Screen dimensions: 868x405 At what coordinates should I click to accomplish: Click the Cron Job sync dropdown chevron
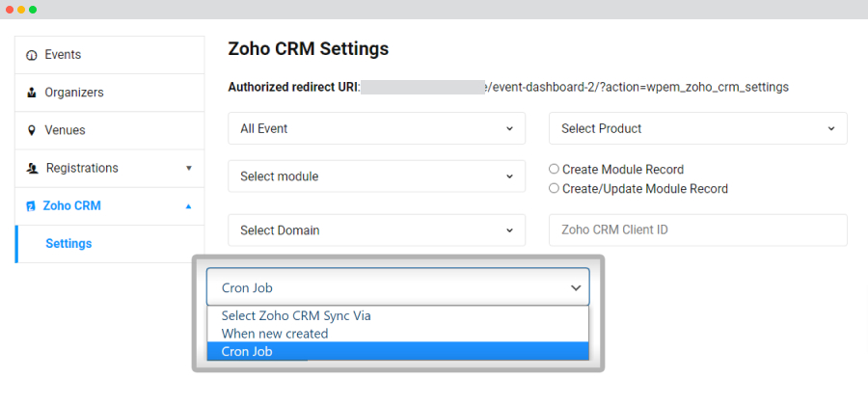coord(576,287)
